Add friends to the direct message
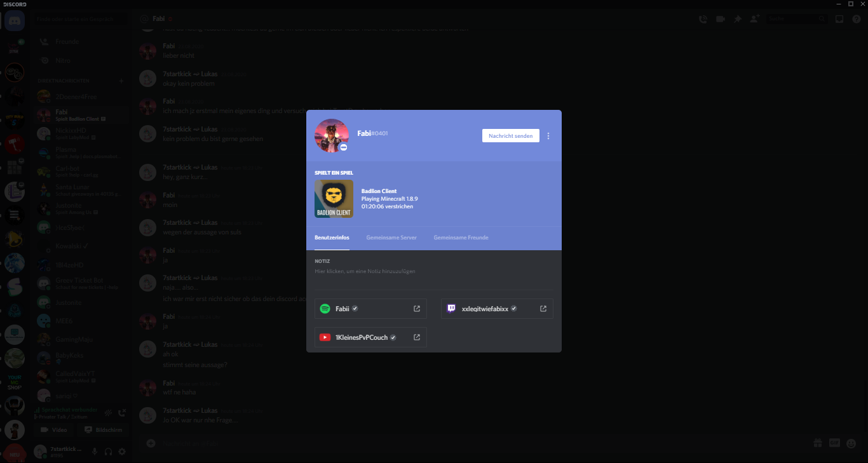The width and height of the screenshot is (868, 463). click(754, 19)
